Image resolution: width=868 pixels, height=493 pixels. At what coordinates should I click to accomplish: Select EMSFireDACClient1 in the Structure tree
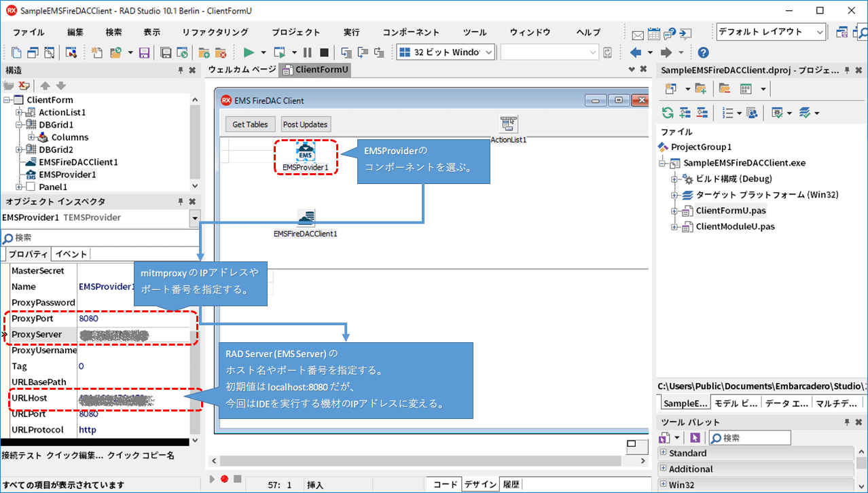point(78,162)
